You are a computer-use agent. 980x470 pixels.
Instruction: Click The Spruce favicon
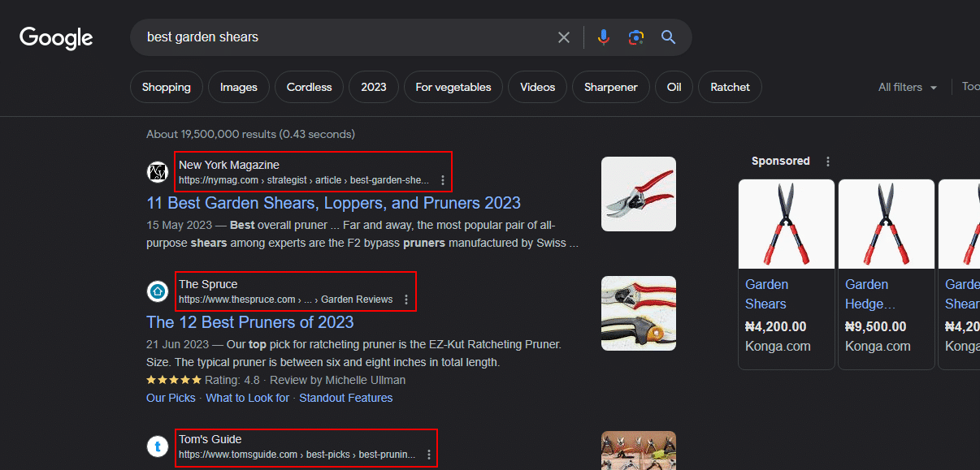pyautogui.click(x=157, y=291)
